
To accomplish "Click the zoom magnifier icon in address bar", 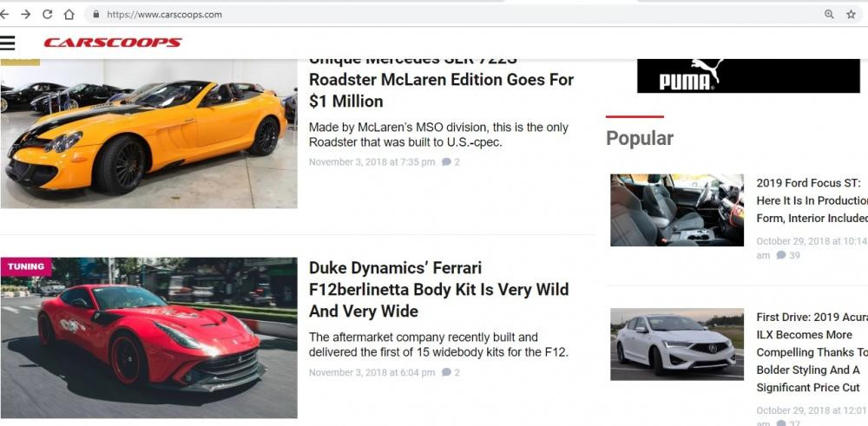I will [829, 14].
